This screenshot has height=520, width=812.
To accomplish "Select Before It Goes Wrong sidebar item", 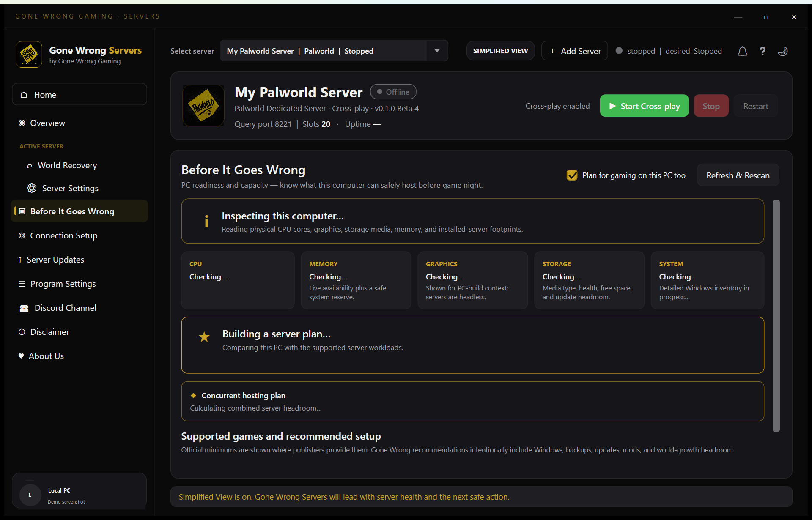I will pos(80,211).
